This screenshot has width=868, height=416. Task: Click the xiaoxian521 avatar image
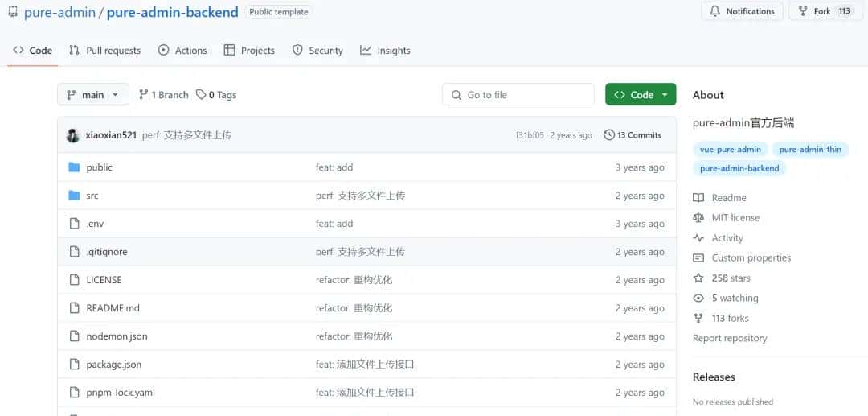(x=72, y=135)
